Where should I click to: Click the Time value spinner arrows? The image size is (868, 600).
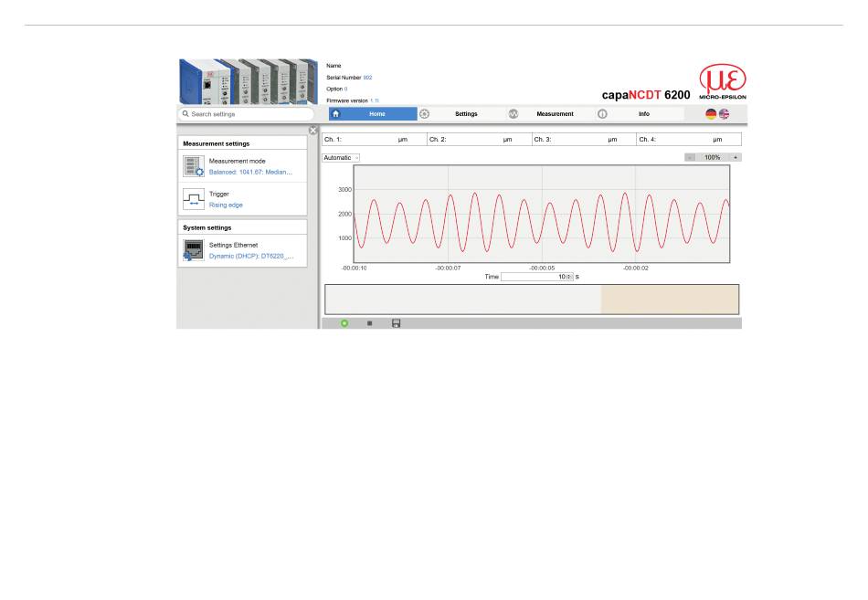569,277
